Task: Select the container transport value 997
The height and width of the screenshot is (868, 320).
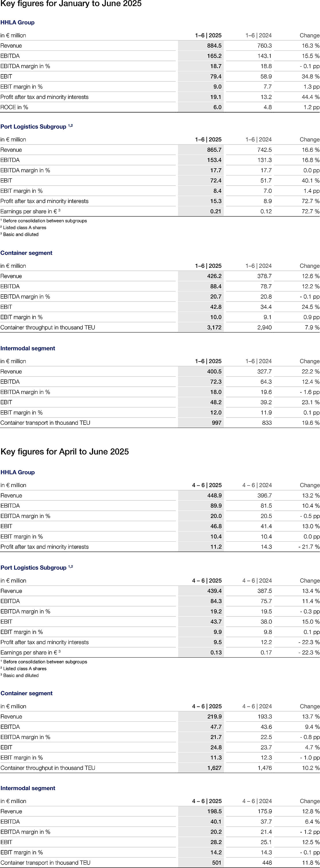Action: [x=217, y=423]
